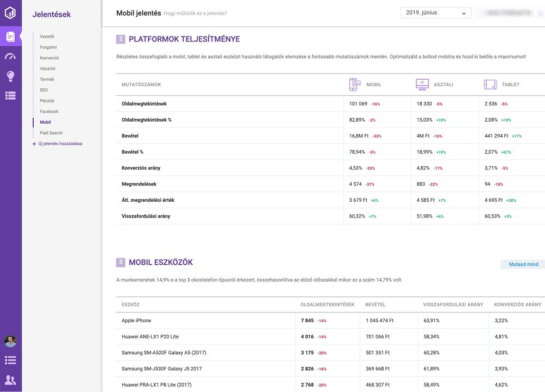Viewport: 545px width, 392px height.
Task: Click the Mobil column phone icon
Action: click(x=355, y=85)
